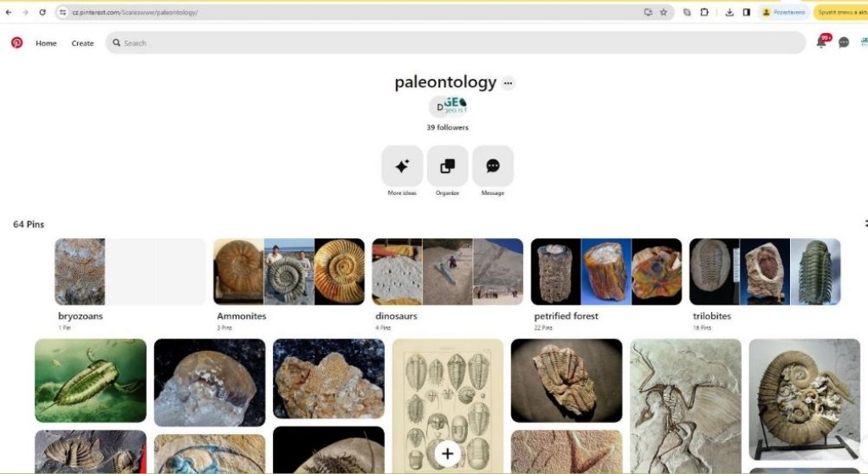Open the curled trilobite on dark background pin

pyautogui.click(x=566, y=381)
